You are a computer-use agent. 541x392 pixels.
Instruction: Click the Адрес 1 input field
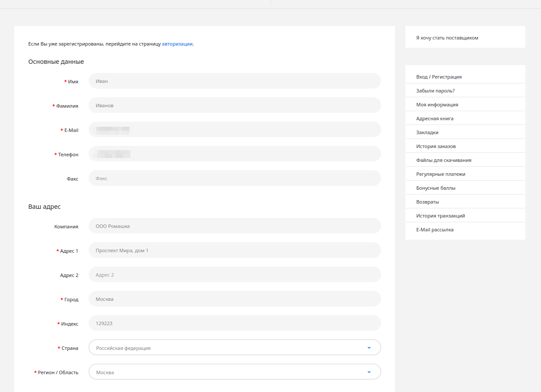(x=235, y=250)
